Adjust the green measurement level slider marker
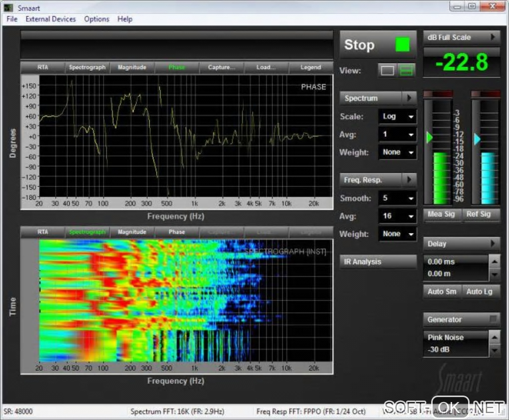The width and height of the screenshot is (509, 420). point(430,138)
